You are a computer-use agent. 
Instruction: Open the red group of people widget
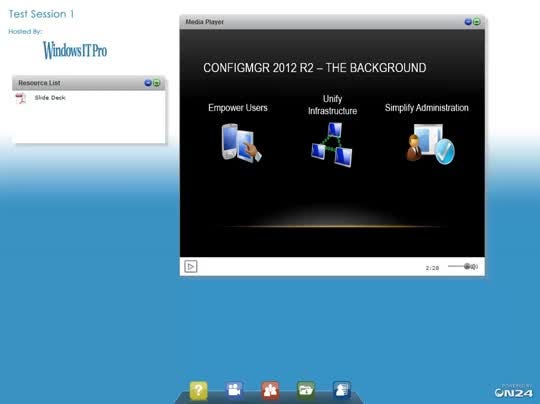click(270, 391)
